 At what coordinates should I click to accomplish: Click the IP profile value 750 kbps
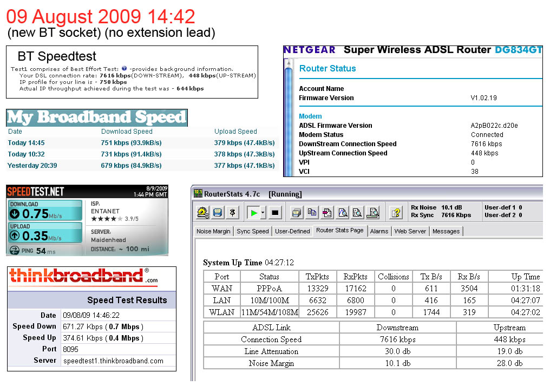coord(113,82)
